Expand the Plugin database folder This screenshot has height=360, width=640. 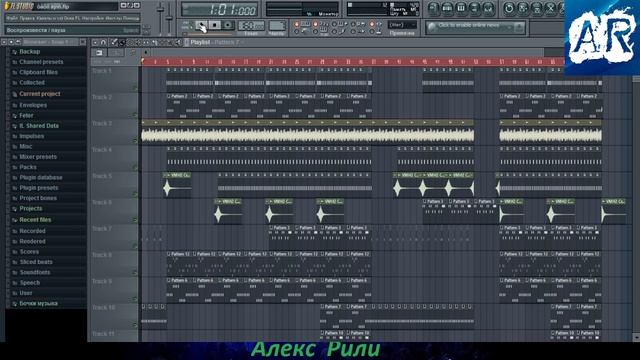pyautogui.click(x=41, y=178)
